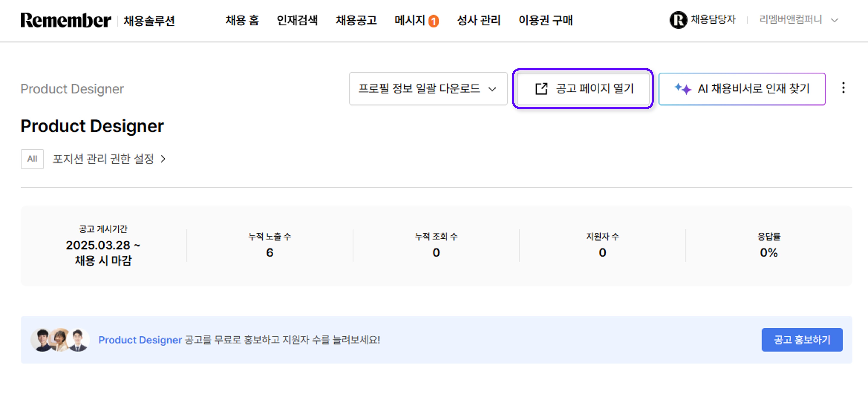The width and height of the screenshot is (868, 394).
Task: Open the 공고 페이지 열기 page
Action: coord(583,89)
